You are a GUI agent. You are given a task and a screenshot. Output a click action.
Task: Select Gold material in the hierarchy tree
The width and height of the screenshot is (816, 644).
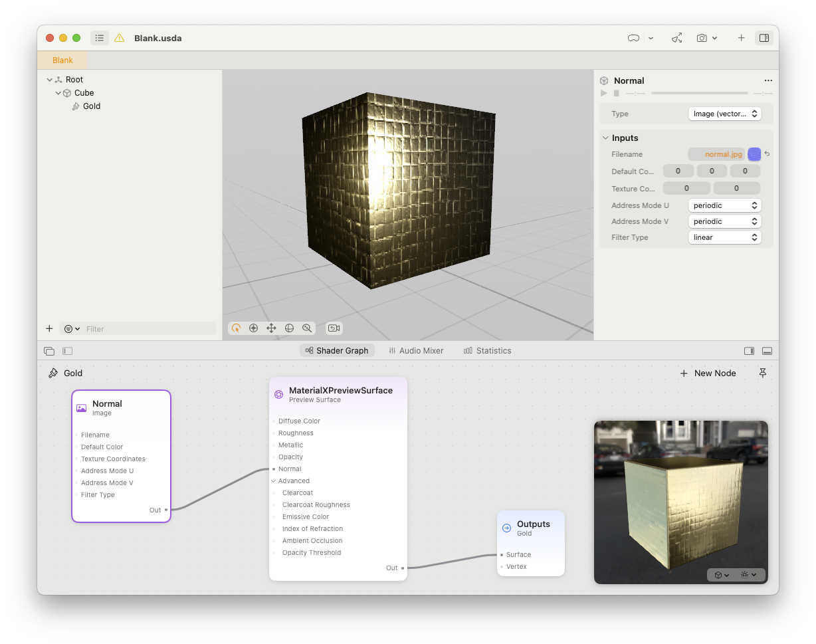[92, 106]
